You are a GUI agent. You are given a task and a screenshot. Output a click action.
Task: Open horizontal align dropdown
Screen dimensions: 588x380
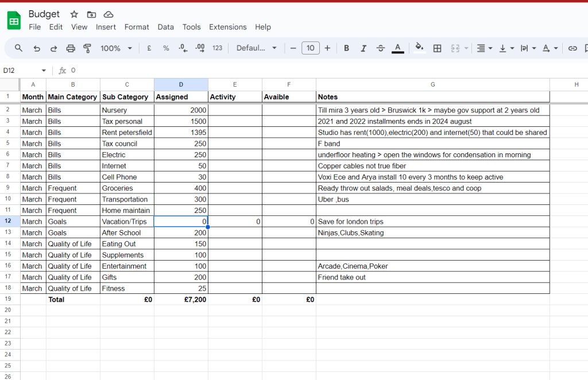coord(484,48)
